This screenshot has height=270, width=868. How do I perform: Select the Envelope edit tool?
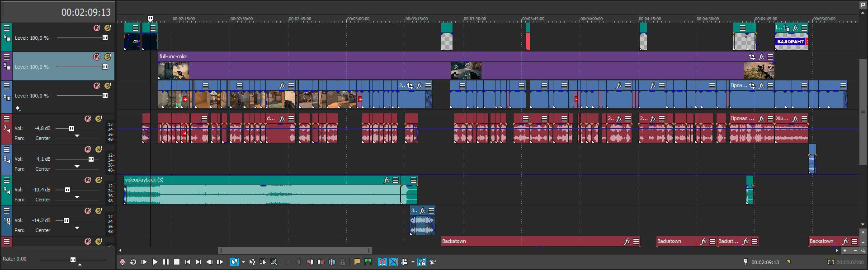click(252, 262)
